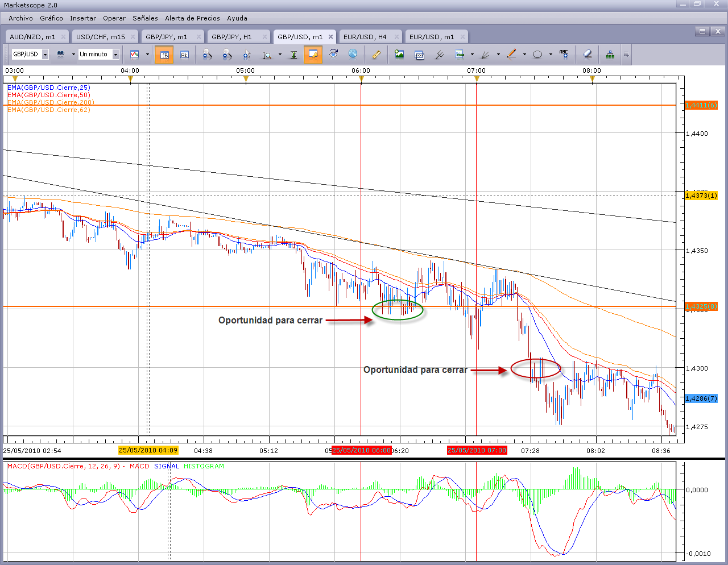Close the AUD/NZD, m1 tab
728x565 pixels.
coord(63,37)
